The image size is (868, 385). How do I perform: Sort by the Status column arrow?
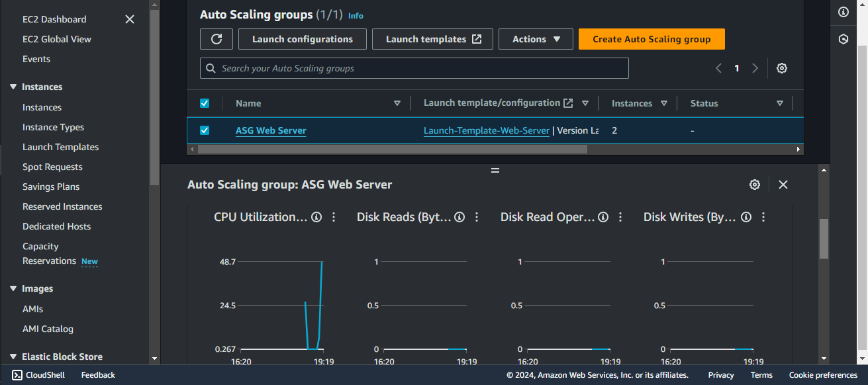coord(780,103)
